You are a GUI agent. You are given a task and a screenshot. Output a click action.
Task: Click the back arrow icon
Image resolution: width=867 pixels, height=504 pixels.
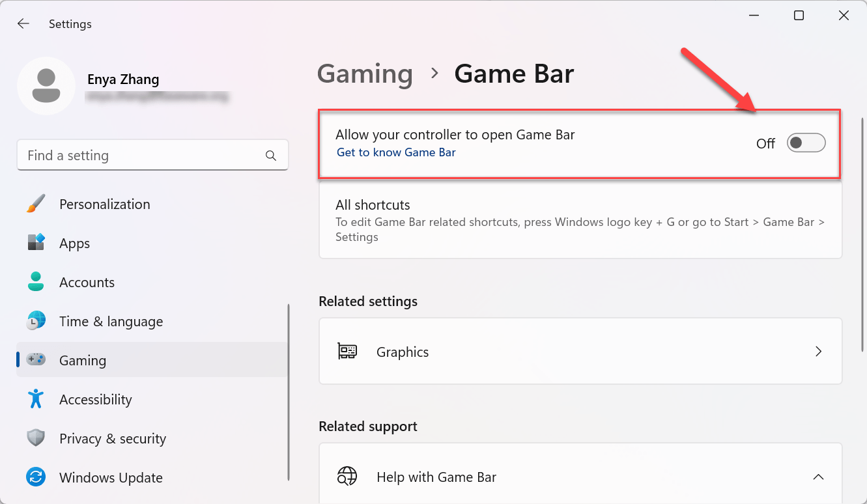click(23, 24)
